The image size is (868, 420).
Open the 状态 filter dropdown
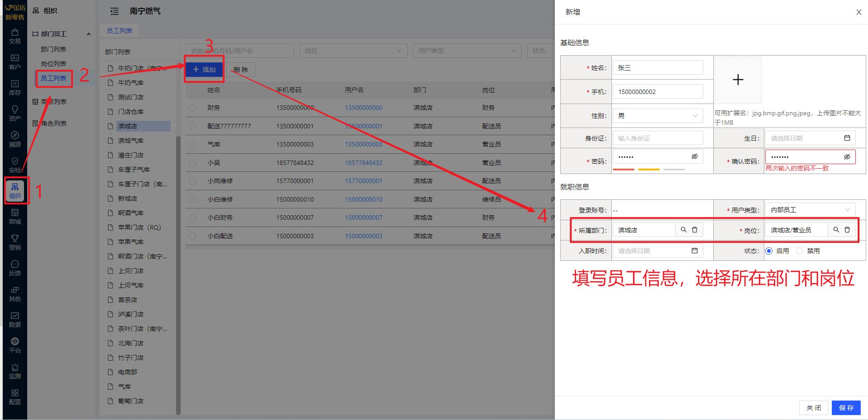(x=541, y=51)
